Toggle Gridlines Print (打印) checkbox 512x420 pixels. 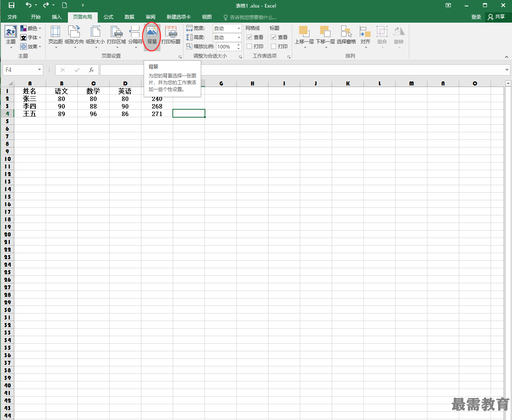pos(249,46)
